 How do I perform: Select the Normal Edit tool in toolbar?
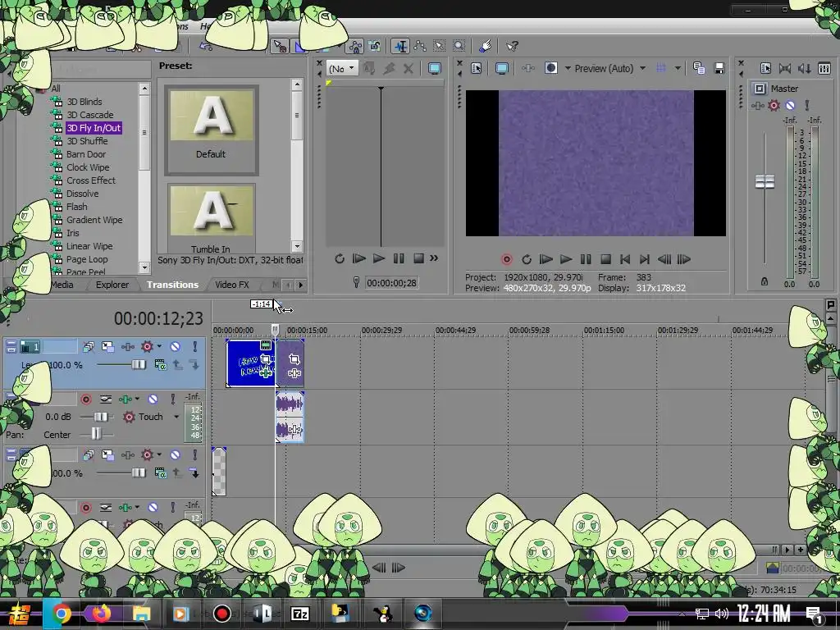click(x=399, y=47)
